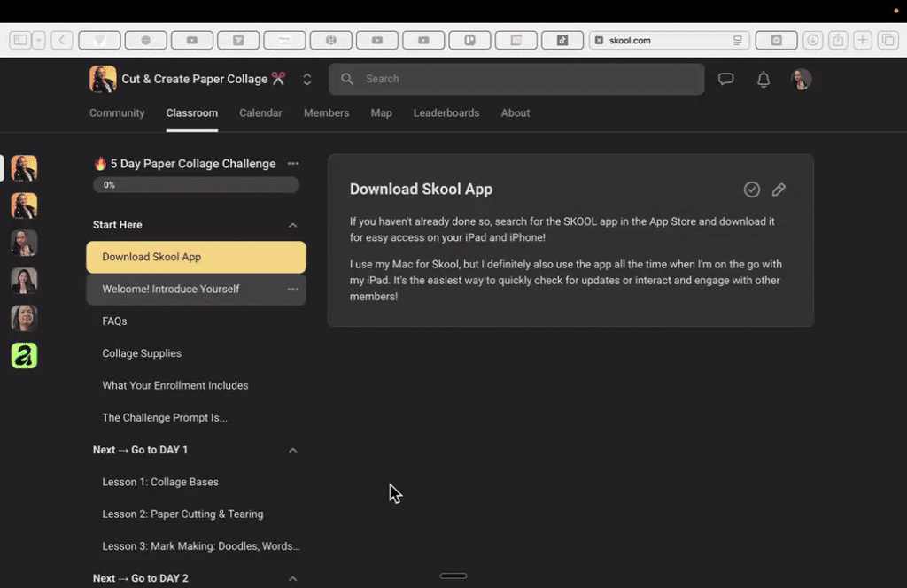Open Safari reader view icon

point(738,40)
